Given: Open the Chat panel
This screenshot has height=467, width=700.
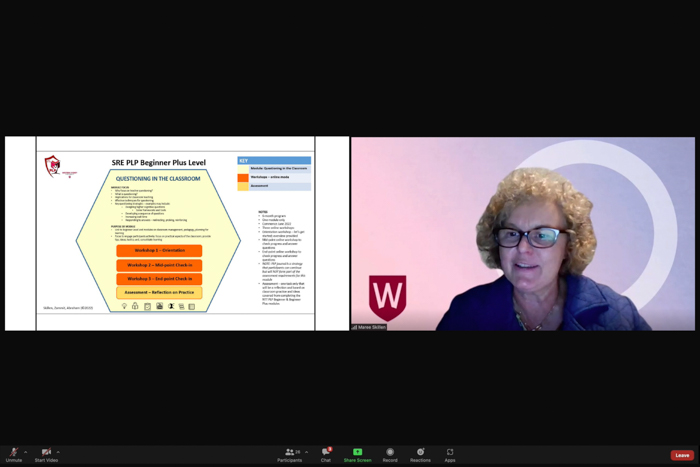Looking at the screenshot, I should pos(326,455).
